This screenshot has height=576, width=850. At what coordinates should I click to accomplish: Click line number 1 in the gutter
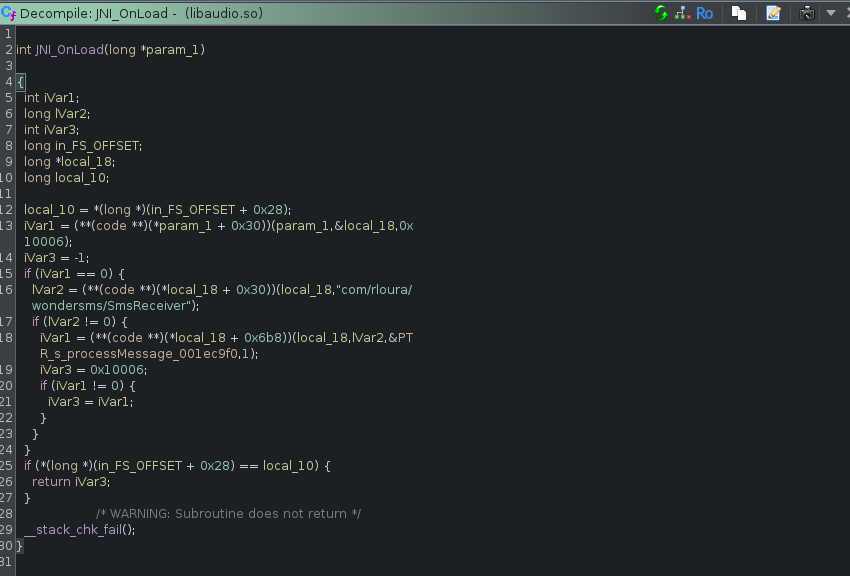point(8,34)
